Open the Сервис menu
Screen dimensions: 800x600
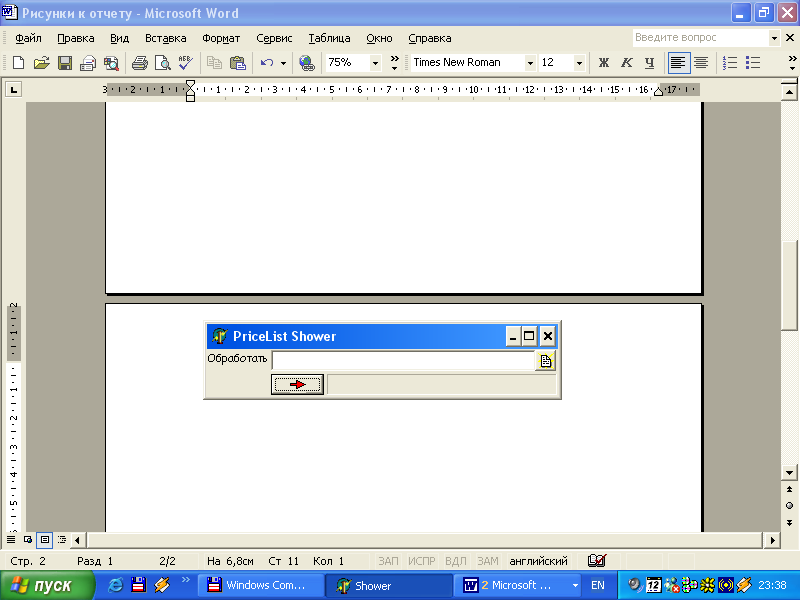[x=274, y=38]
